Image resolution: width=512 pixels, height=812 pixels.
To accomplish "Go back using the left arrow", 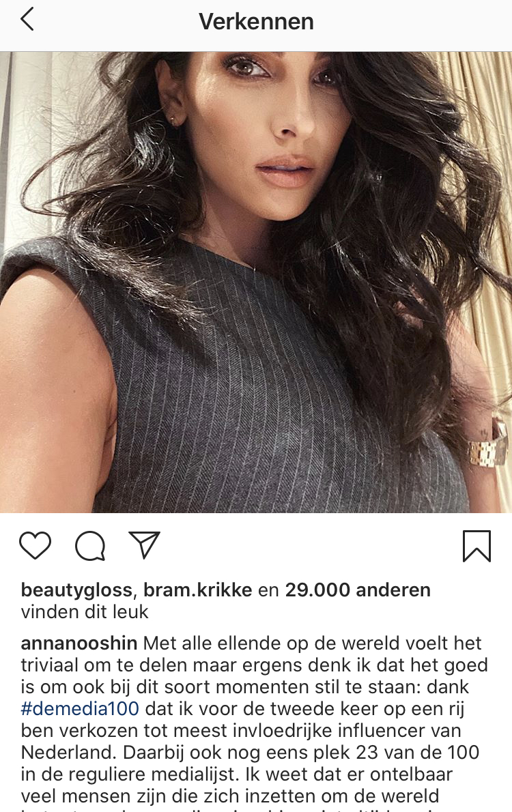I will pos(27,20).
